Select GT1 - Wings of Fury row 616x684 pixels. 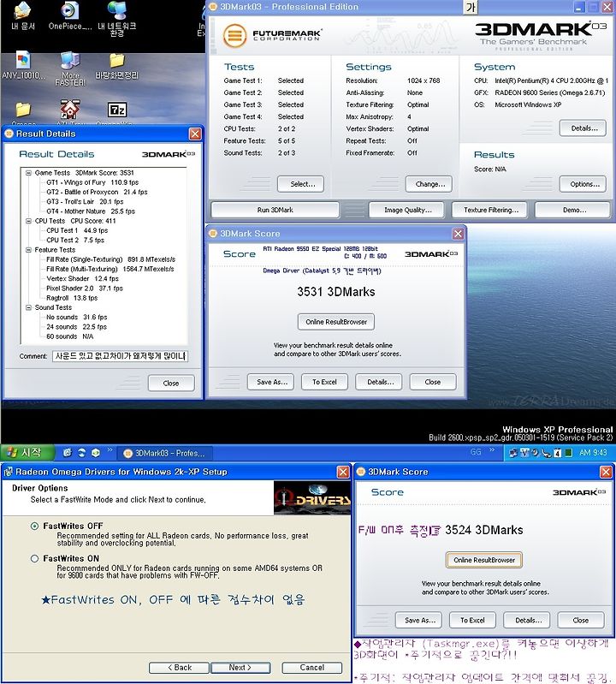click(92, 182)
